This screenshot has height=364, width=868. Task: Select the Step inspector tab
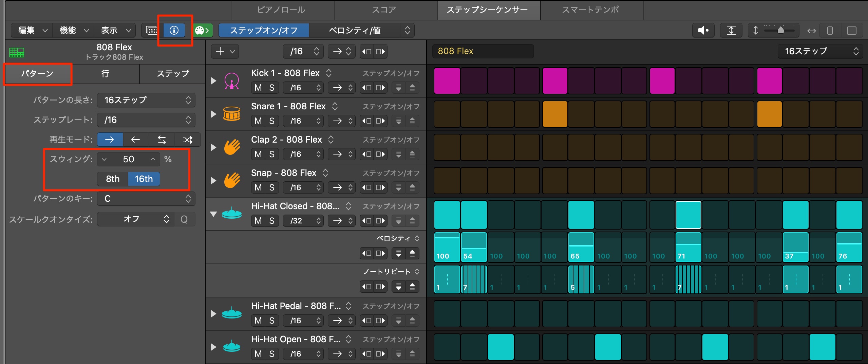tap(173, 74)
